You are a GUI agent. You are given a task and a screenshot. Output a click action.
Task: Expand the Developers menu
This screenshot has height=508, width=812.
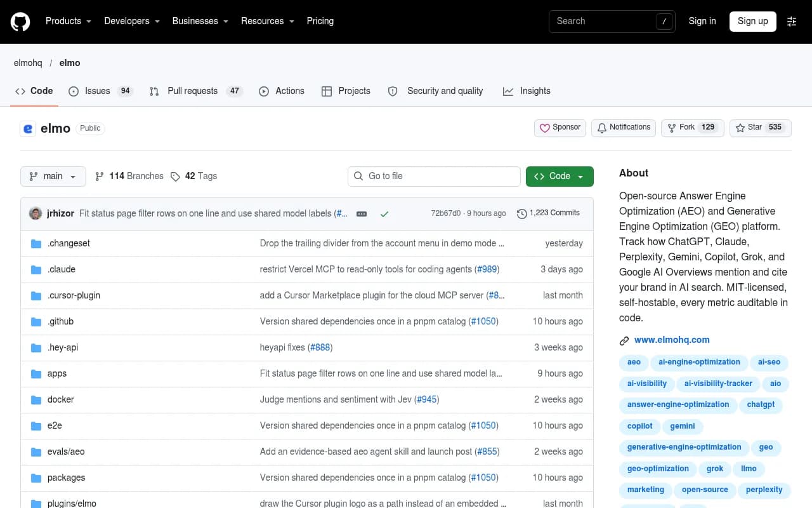pos(132,21)
